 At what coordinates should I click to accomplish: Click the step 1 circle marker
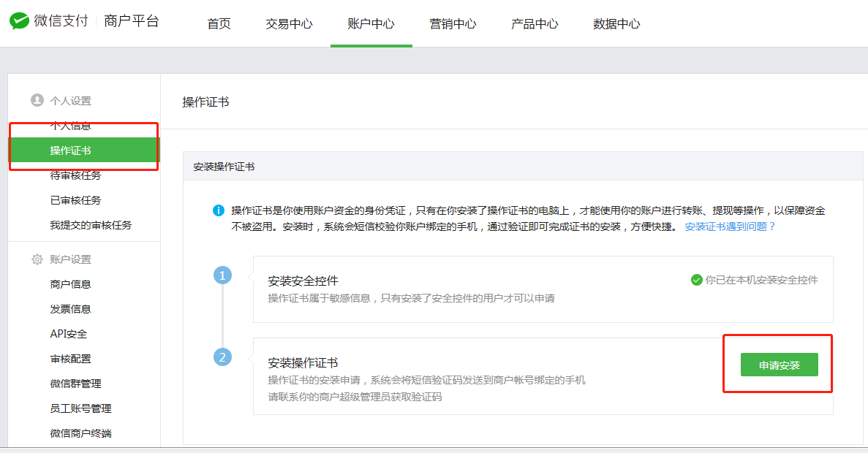[222, 275]
